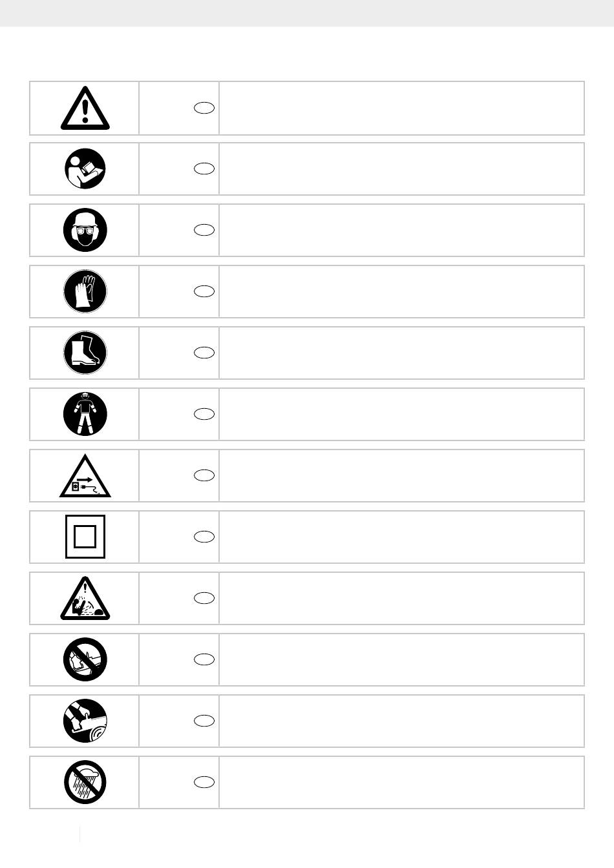Select the oval beside the rain prohibition symbol
This screenshot has height=868, width=614.
[204, 782]
